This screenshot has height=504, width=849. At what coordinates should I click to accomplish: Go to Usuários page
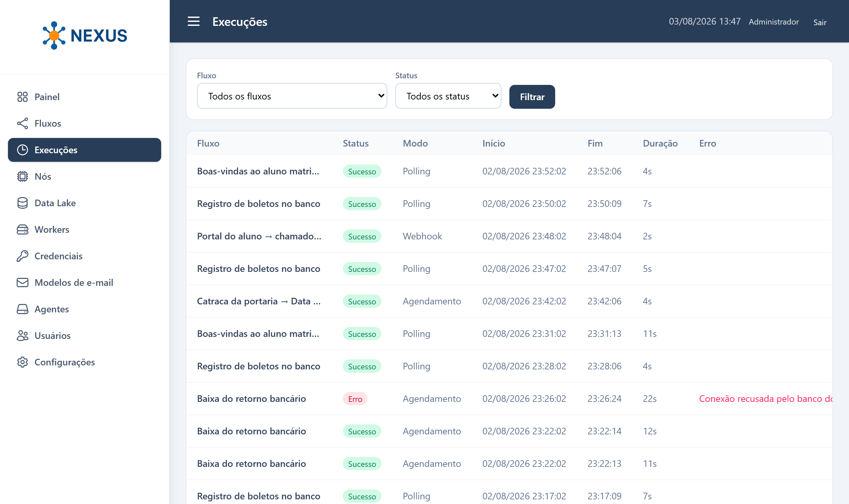(x=85, y=335)
